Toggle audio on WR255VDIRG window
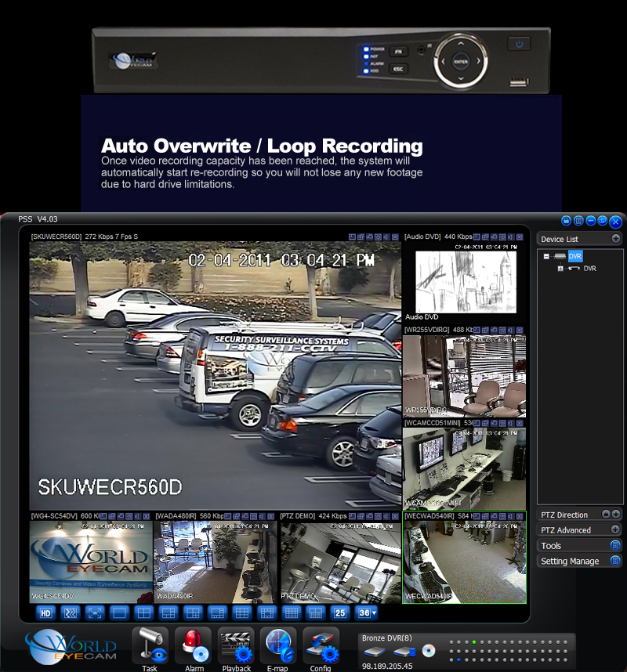 [511, 330]
